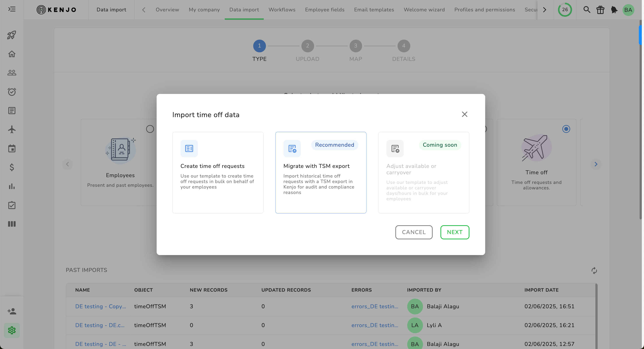Click the circular progress indicator showing 26
The image size is (644, 349).
click(x=565, y=10)
